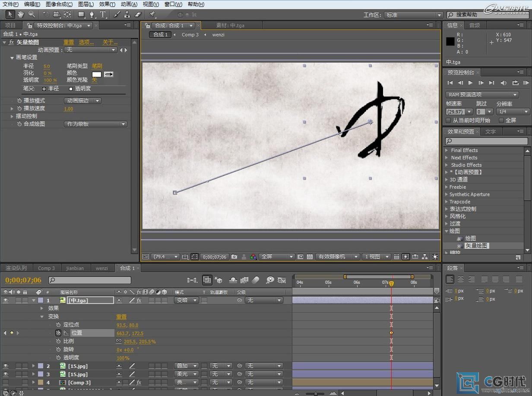Click the eyedropper next to color swatch

click(109, 74)
